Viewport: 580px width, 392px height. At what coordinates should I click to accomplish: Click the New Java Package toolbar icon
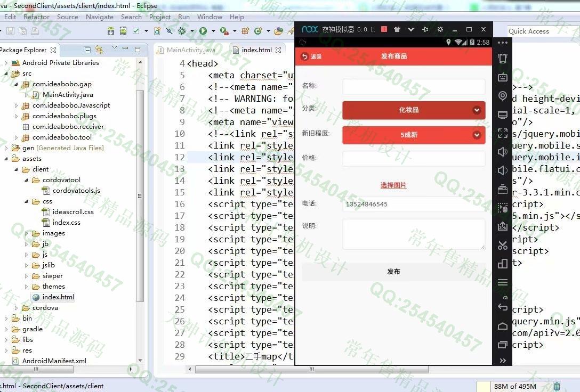click(245, 31)
